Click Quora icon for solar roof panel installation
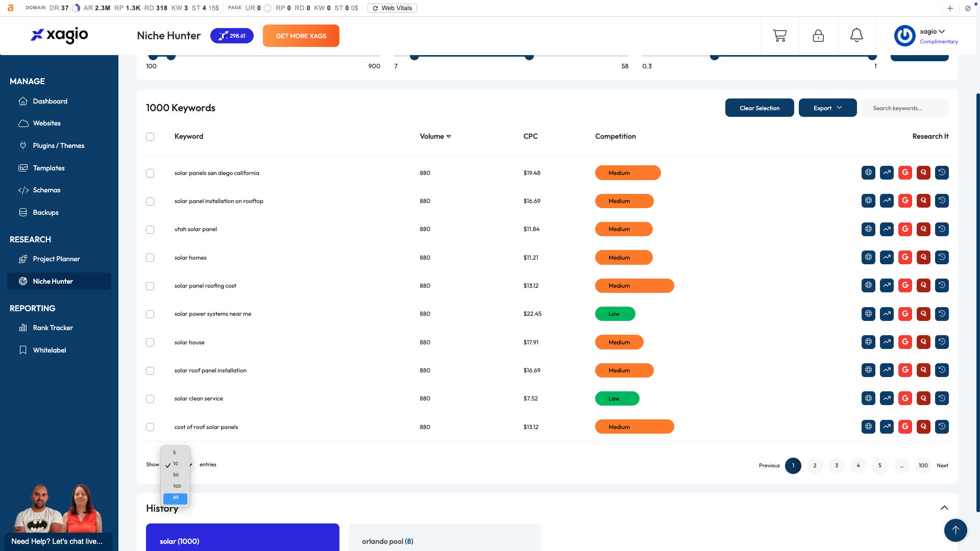Screen dimensions: 980x551 tap(923, 370)
